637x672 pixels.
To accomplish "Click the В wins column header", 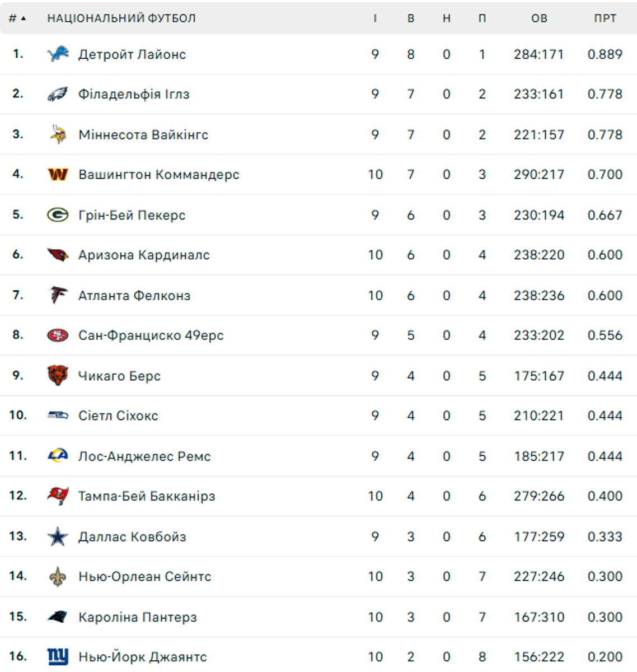I will pyautogui.click(x=411, y=18).
